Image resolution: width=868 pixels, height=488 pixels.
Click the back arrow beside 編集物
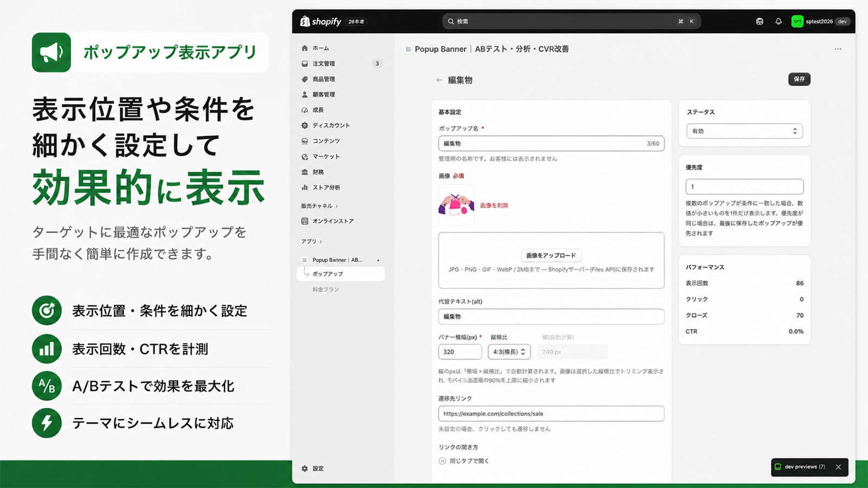(x=439, y=80)
